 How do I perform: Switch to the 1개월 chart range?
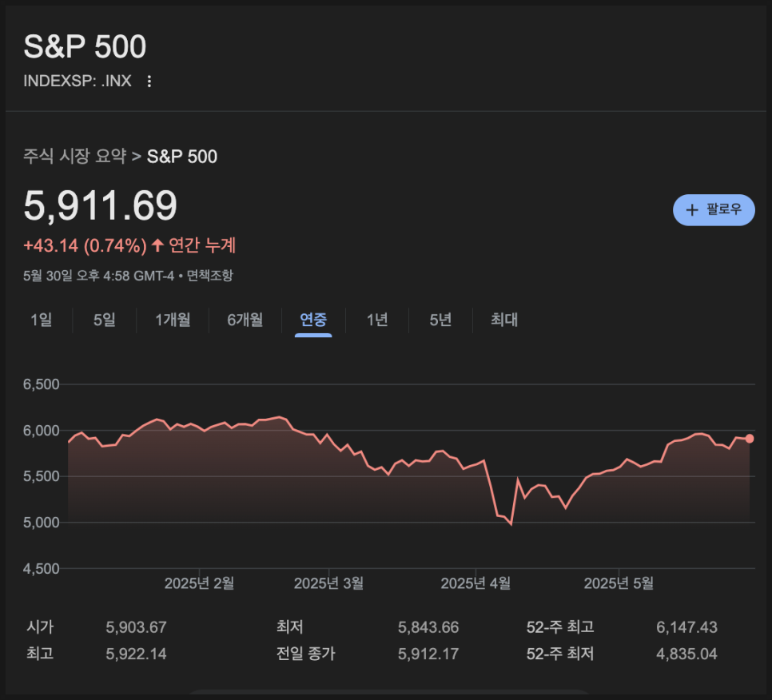click(x=173, y=320)
